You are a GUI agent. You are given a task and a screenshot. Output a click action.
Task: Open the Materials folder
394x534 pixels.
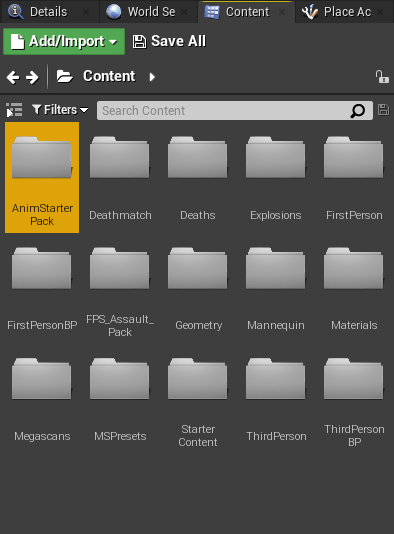click(x=353, y=289)
